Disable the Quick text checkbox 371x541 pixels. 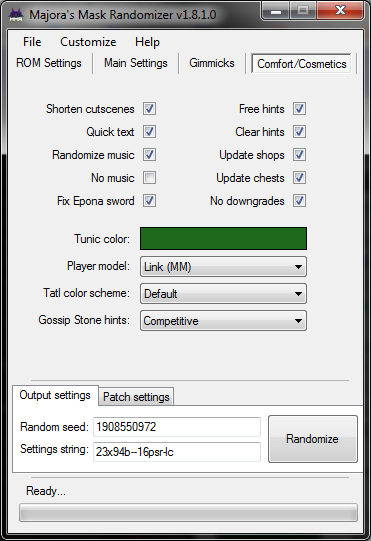pos(149,132)
